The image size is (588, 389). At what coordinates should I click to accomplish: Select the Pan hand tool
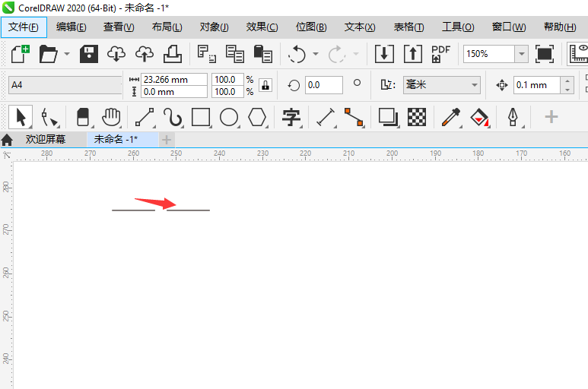[x=111, y=117]
